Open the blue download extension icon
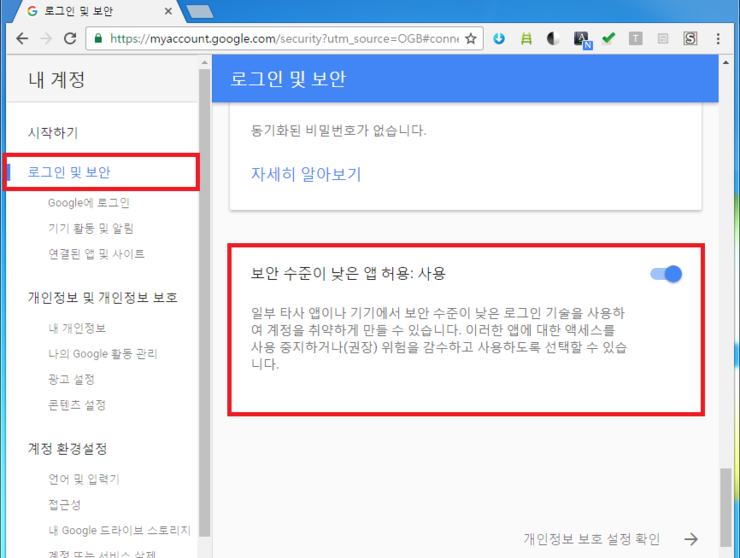 (499, 39)
